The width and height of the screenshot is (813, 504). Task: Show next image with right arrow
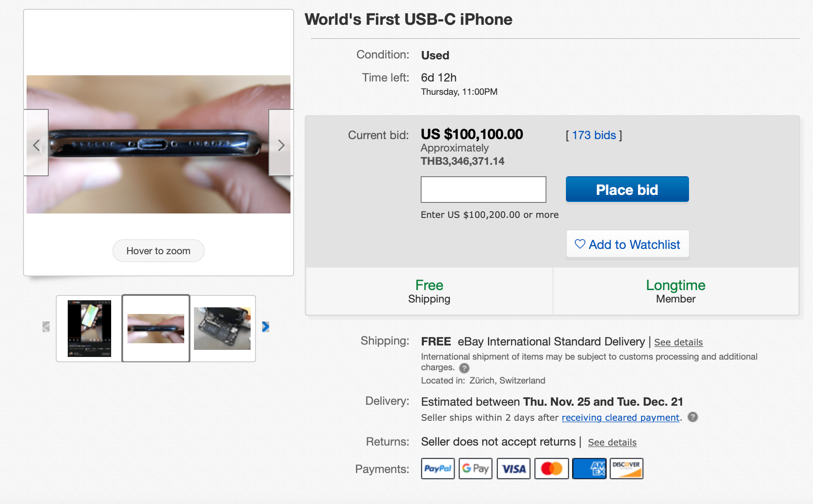pos(281,144)
